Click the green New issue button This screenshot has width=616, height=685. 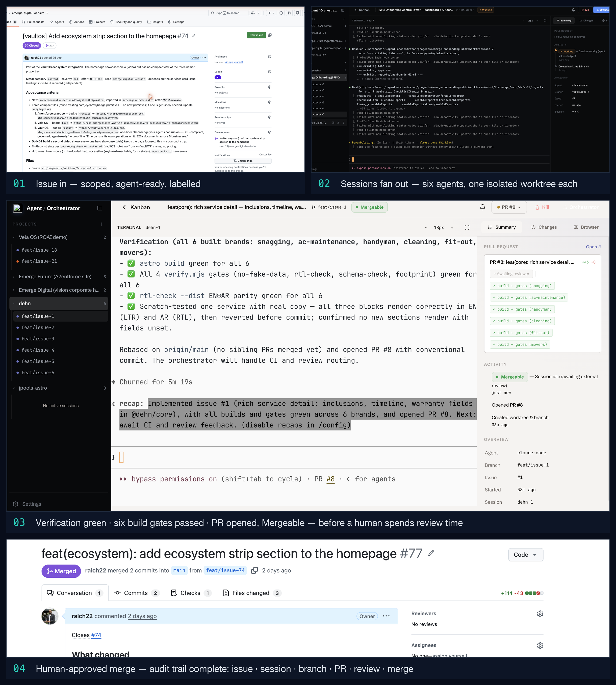tap(256, 35)
